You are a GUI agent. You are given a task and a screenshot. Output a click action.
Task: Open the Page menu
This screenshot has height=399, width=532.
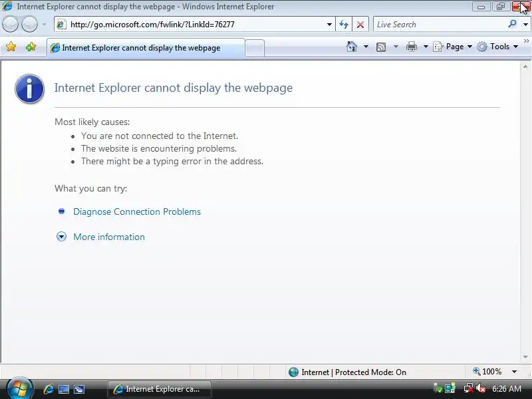[453, 47]
